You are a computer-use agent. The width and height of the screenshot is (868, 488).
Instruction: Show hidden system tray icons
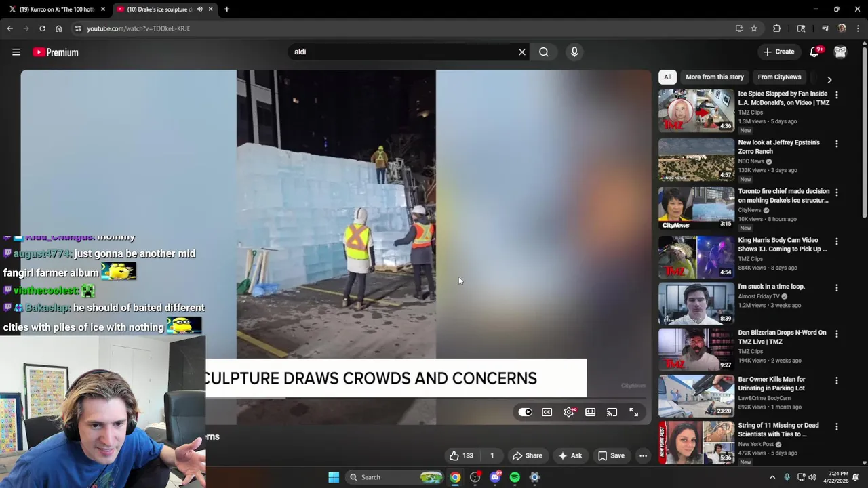772,477
